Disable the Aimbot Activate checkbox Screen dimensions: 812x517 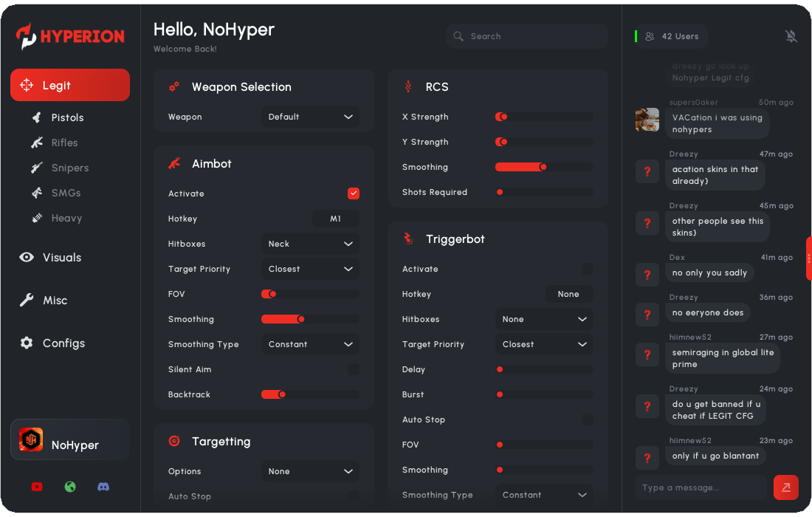(354, 194)
